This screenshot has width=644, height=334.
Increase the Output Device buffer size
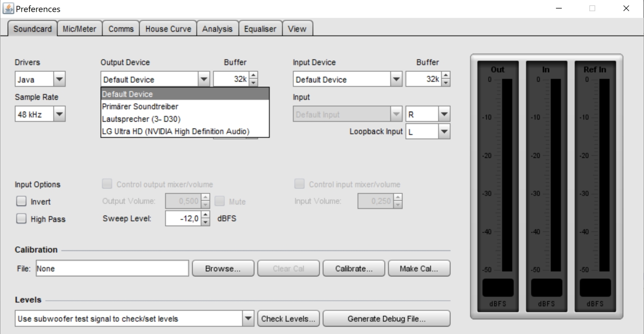[x=253, y=75]
